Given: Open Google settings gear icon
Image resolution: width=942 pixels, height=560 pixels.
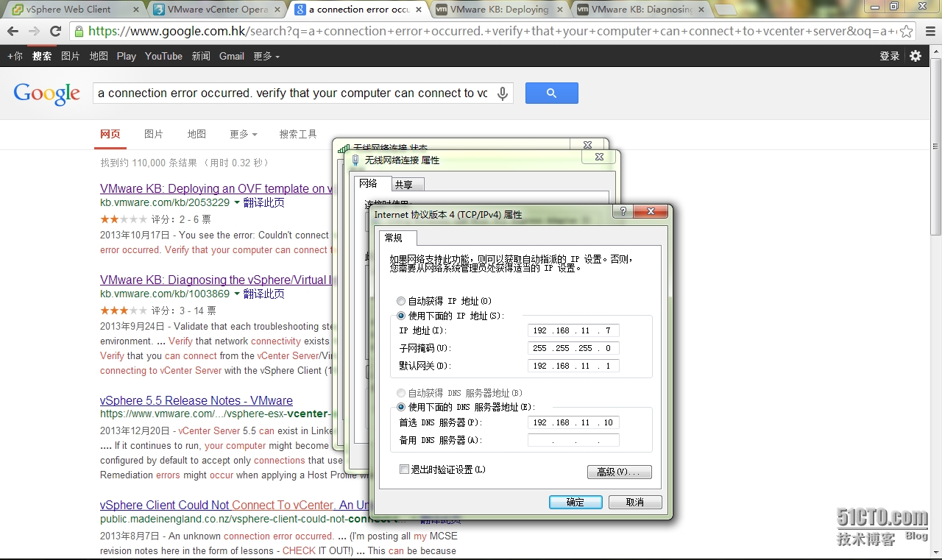Looking at the screenshot, I should [916, 56].
